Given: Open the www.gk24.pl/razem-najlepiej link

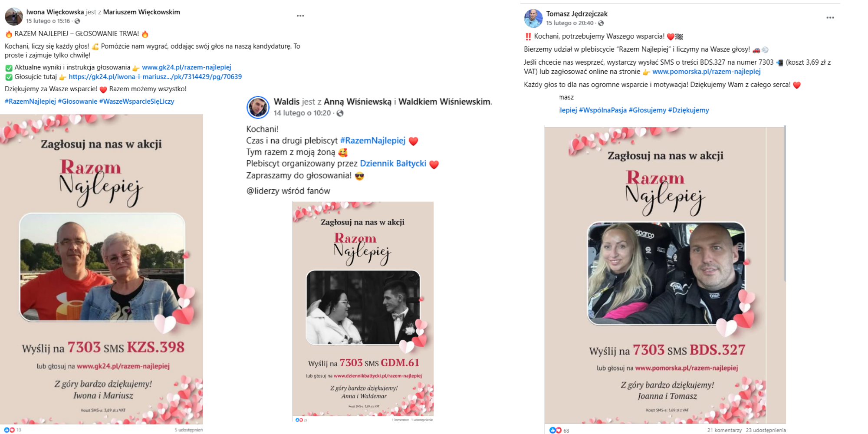Looking at the screenshot, I should click(x=187, y=67).
